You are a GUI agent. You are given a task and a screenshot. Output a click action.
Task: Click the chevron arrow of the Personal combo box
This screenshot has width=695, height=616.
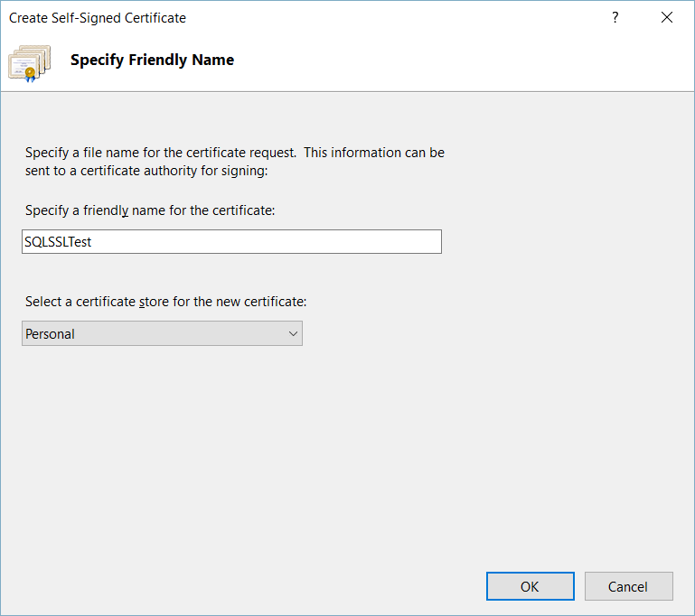tap(293, 334)
